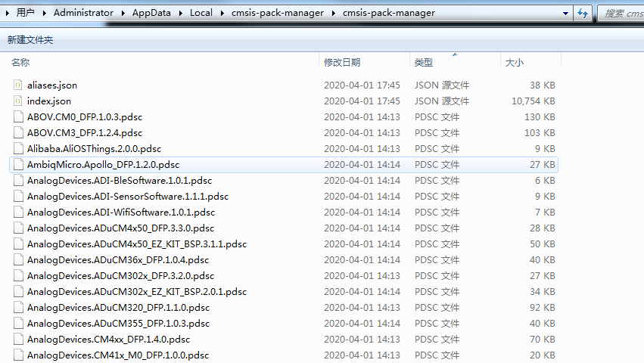644x363 pixels.
Task: Select the file name AnalogDevices.ADuCM355_DFP.1.0.3.pdsc
Action: (x=118, y=324)
